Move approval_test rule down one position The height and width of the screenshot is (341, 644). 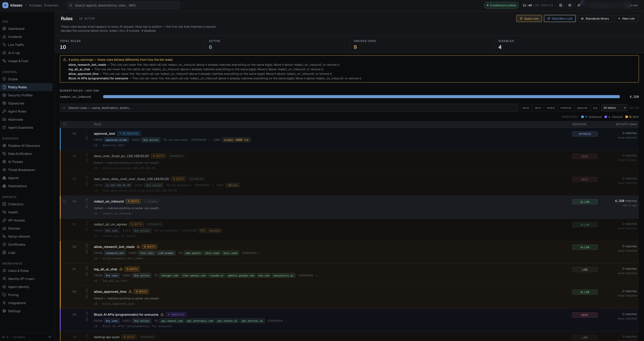(87, 137)
